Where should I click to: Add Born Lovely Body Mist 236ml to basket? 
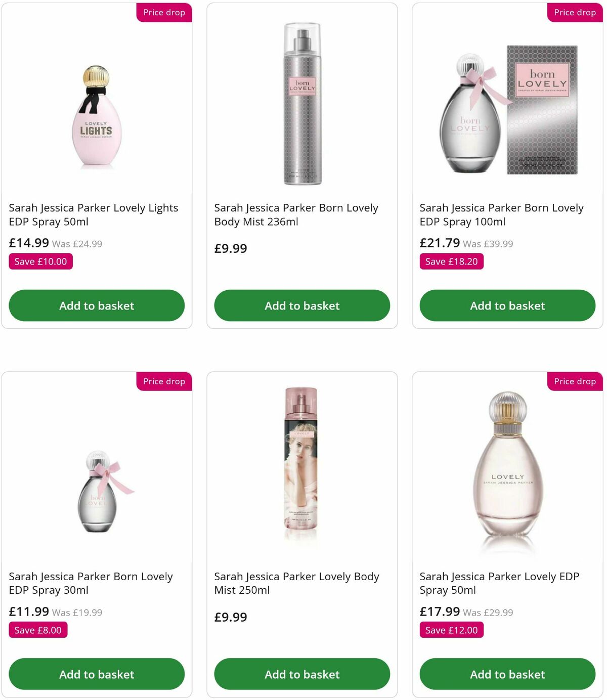pyautogui.click(x=302, y=305)
